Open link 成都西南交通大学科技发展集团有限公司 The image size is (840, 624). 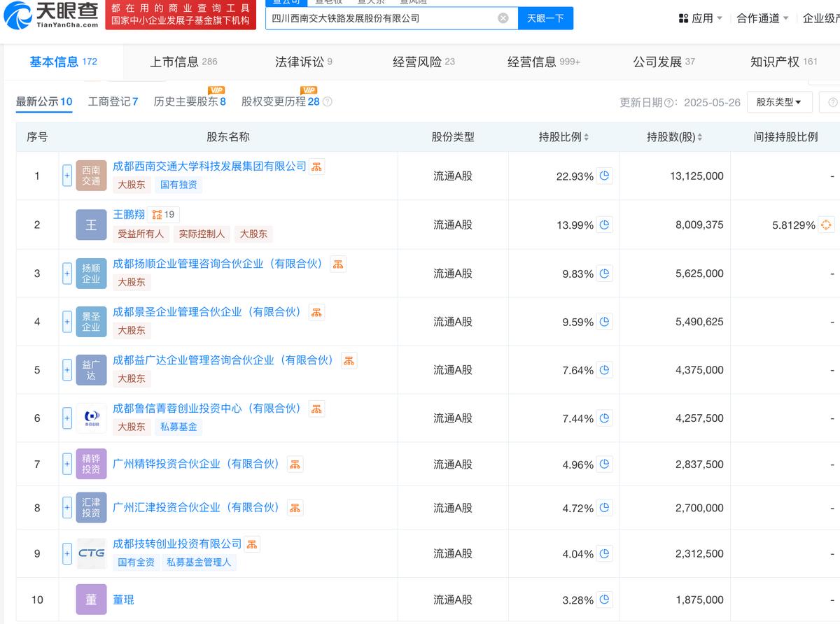[209, 166]
